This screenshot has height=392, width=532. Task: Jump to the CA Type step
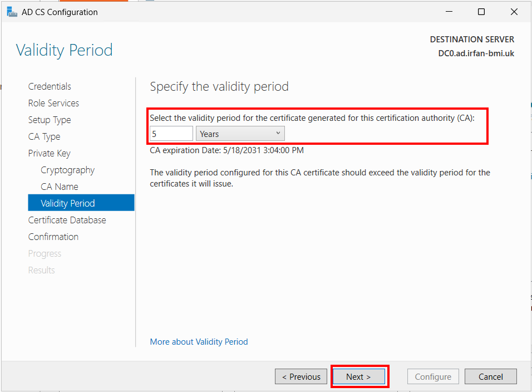point(44,136)
